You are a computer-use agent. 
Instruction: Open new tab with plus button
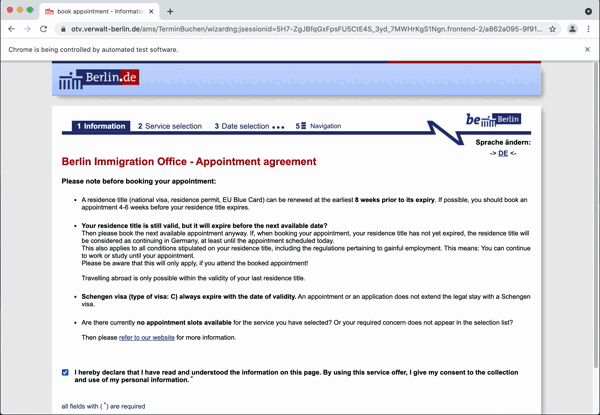click(170, 11)
